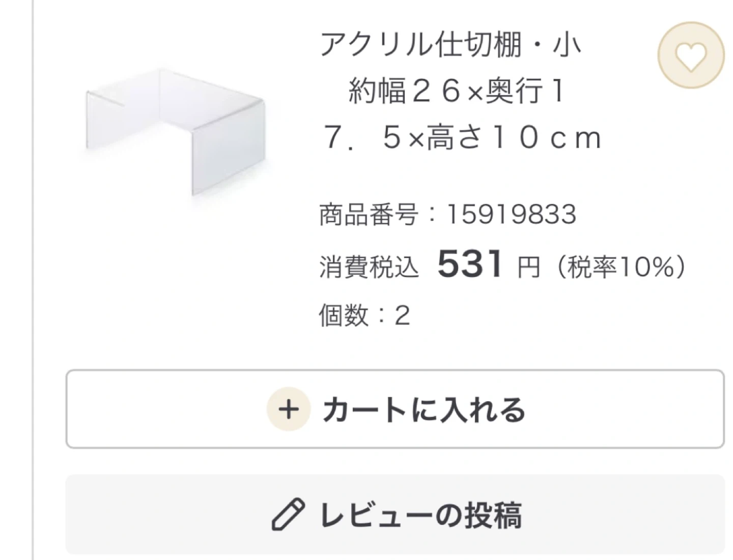Viewport: 733px width, 560px height.
Task: Open the acrylic shelf product thumbnail
Action: pos(176,132)
